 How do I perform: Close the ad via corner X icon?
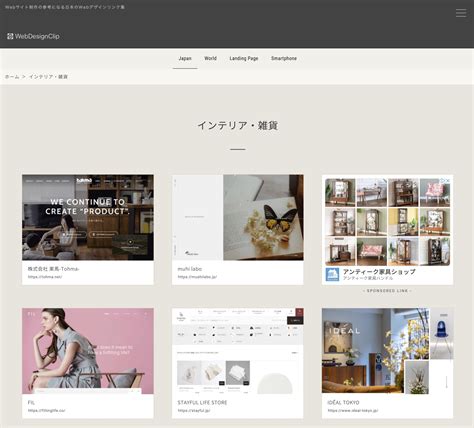click(x=448, y=181)
